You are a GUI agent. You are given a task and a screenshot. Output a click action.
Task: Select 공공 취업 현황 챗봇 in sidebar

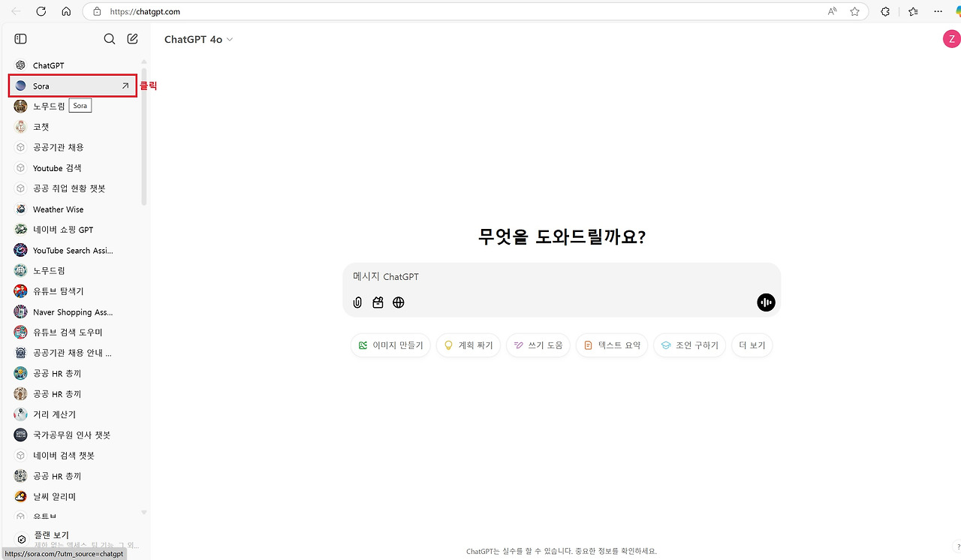74,188
